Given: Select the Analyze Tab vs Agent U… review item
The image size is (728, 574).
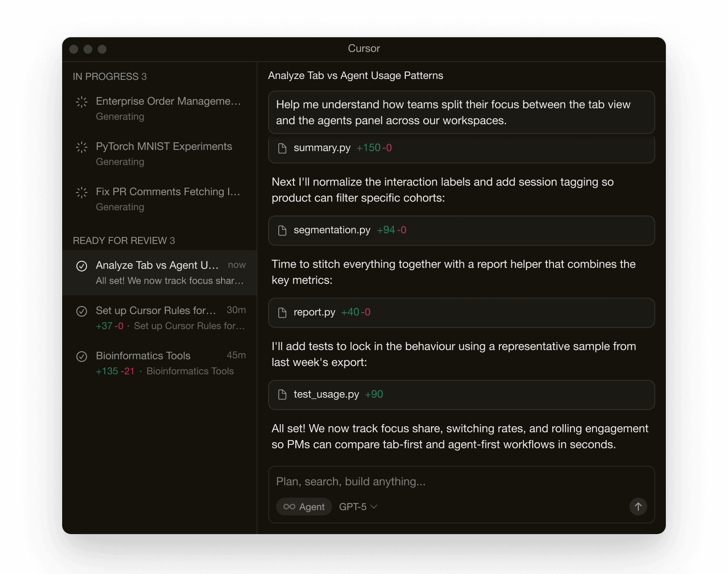Looking at the screenshot, I should pyautogui.click(x=159, y=273).
